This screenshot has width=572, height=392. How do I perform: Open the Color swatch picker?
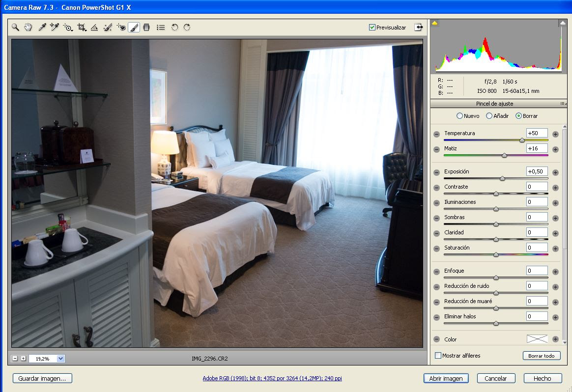click(537, 339)
